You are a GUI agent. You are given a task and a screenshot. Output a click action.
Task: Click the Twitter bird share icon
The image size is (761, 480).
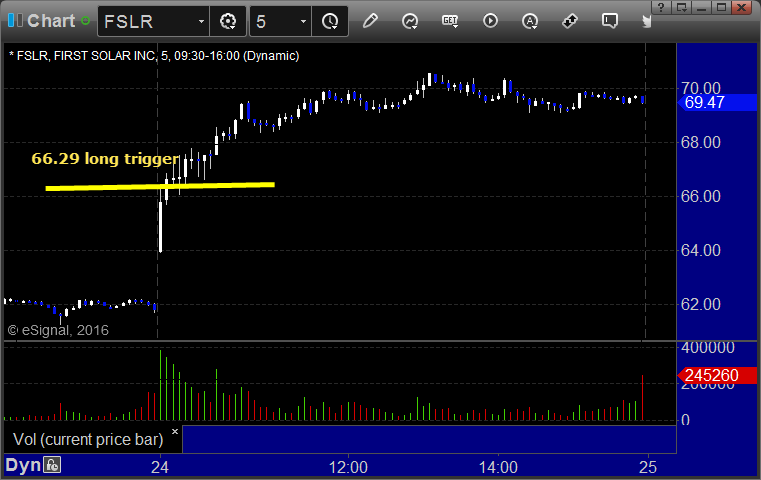point(646,21)
